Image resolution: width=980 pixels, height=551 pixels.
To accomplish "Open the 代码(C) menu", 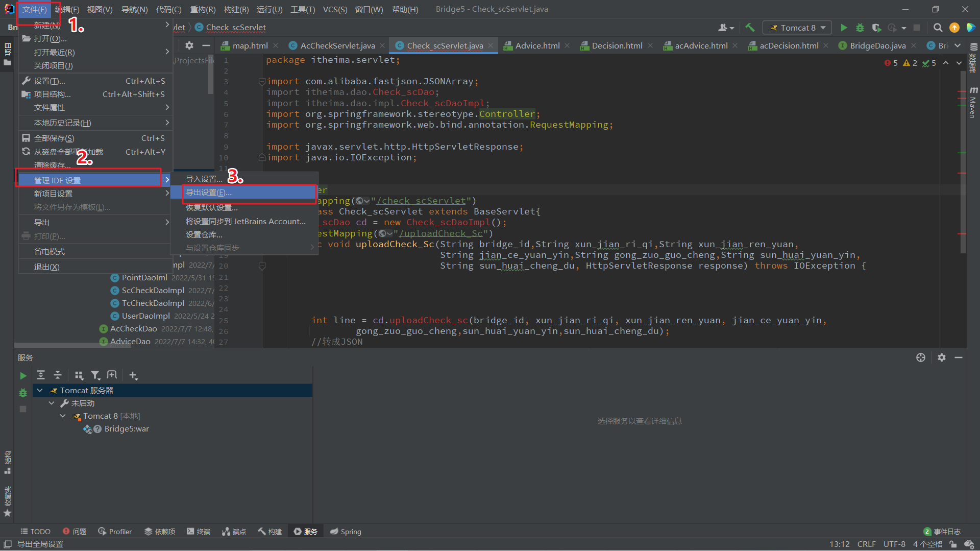I will tap(168, 9).
